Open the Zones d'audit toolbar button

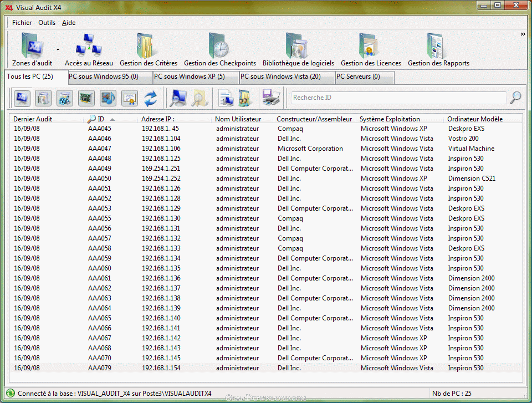coord(32,49)
